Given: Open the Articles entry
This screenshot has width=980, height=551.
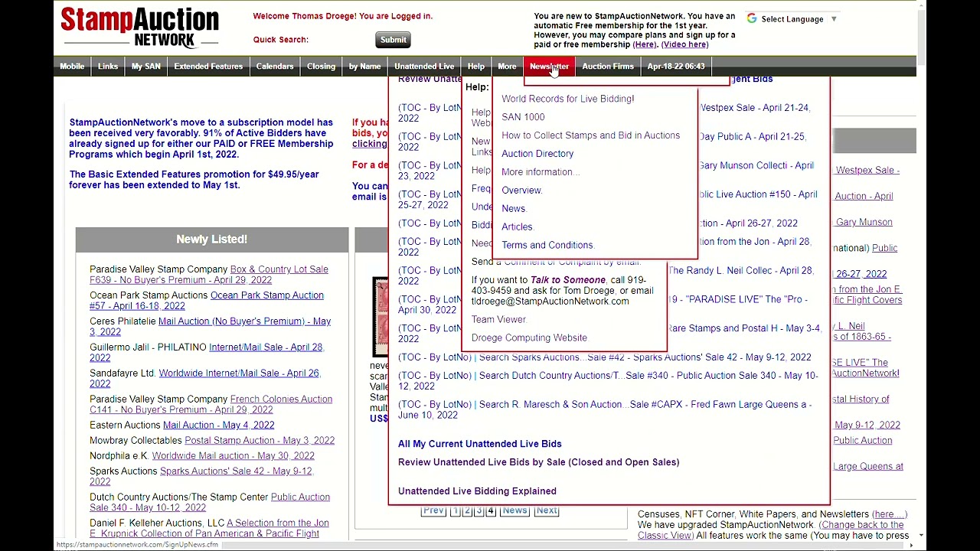Looking at the screenshot, I should (518, 227).
